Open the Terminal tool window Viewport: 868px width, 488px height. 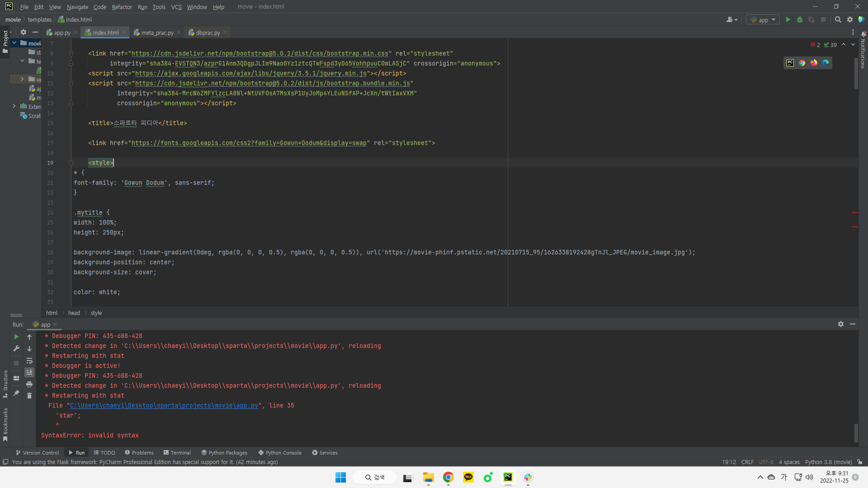click(x=177, y=453)
